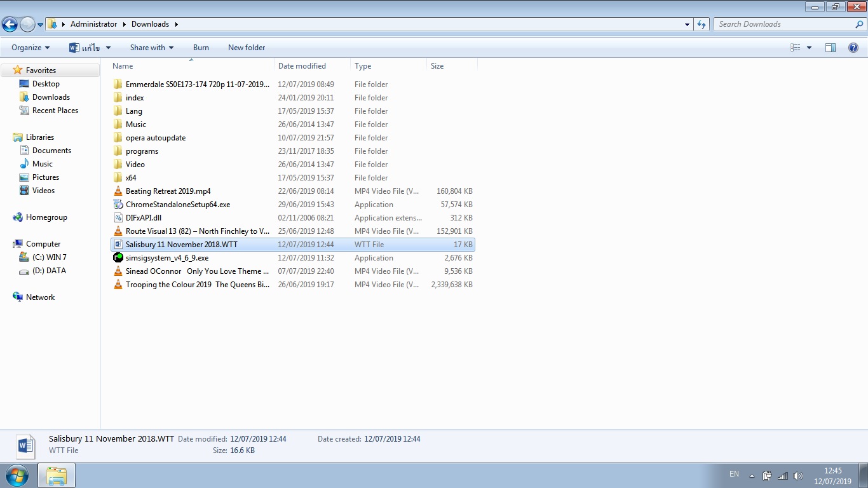Select Salisbury 11 November 2018.WTT file name
The width and height of the screenshot is (868, 488).
pos(182,245)
